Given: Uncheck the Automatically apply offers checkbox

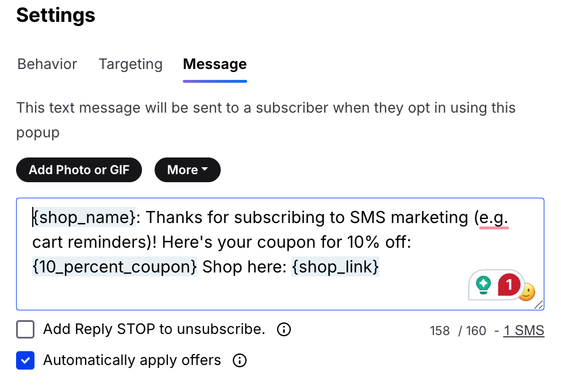Looking at the screenshot, I should tap(25, 360).
